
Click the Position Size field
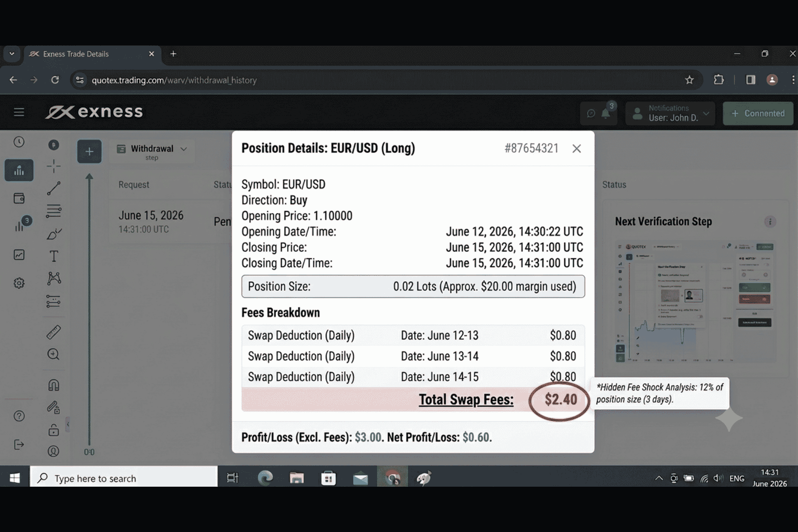[x=413, y=286]
